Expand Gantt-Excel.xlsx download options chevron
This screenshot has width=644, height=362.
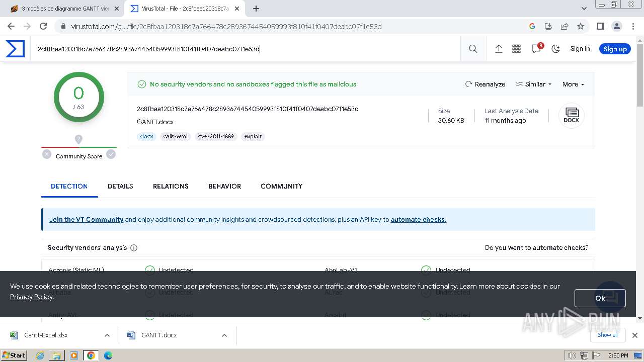tap(107, 335)
